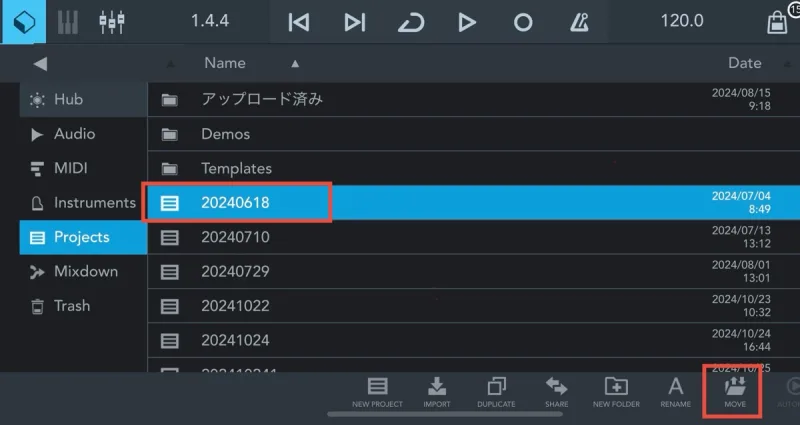Open the Hub section
Image resolution: width=800 pixels, height=425 pixels.
(x=83, y=99)
